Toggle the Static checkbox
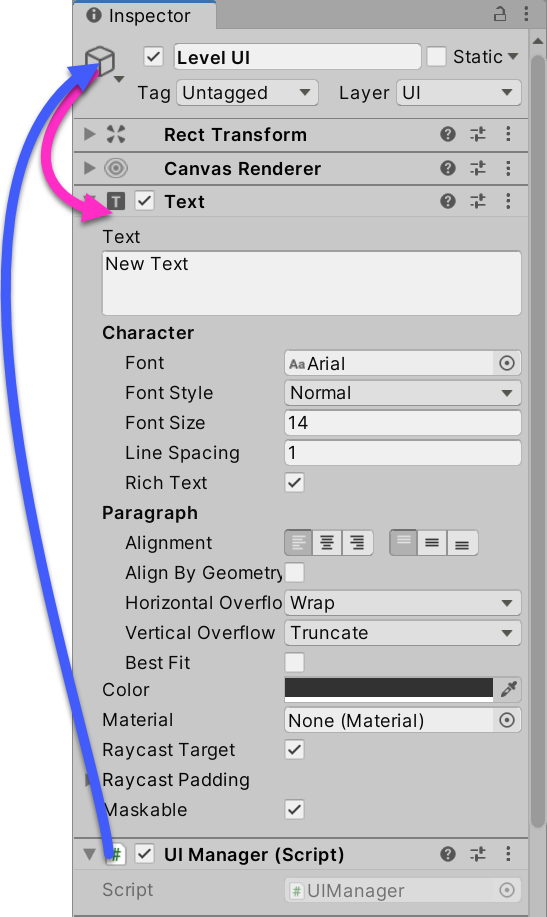 click(x=436, y=57)
